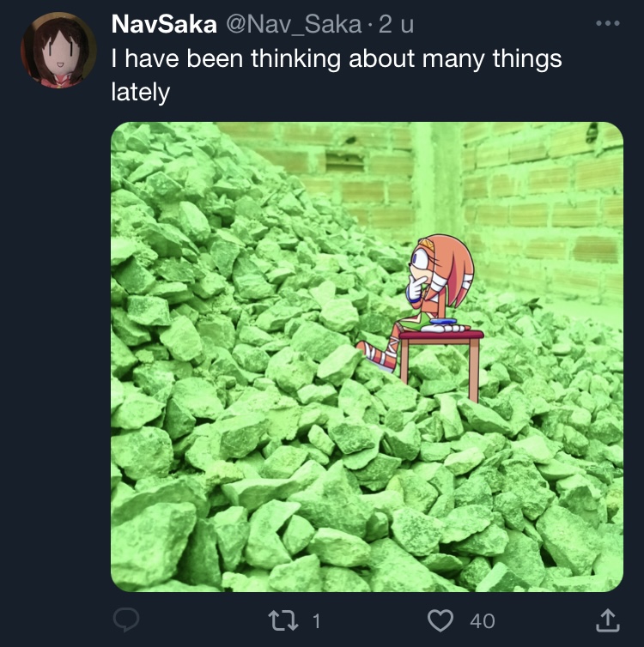Screen dimensions: 644x647
Task: Click the character's striped shoes in the image
Action: click(377, 354)
